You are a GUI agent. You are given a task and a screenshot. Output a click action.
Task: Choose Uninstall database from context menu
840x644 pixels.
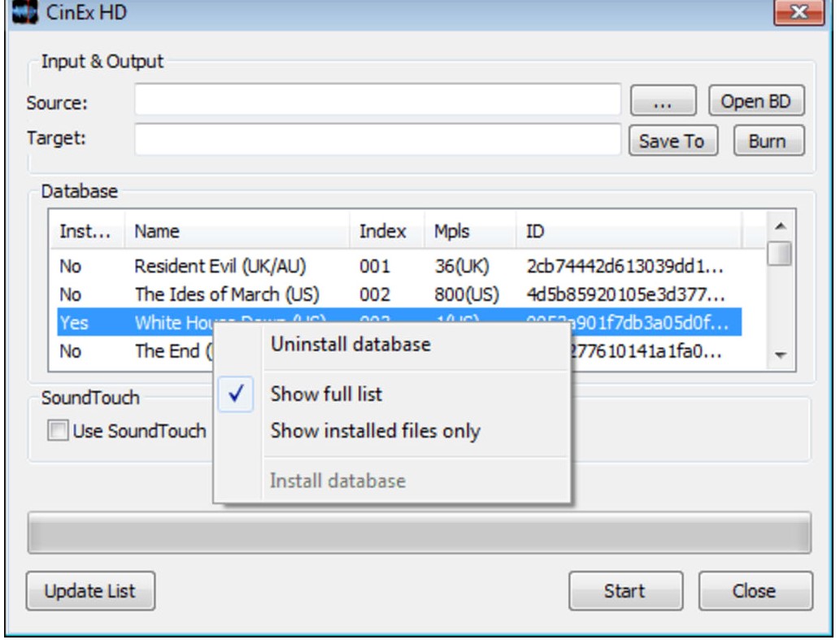392,345
